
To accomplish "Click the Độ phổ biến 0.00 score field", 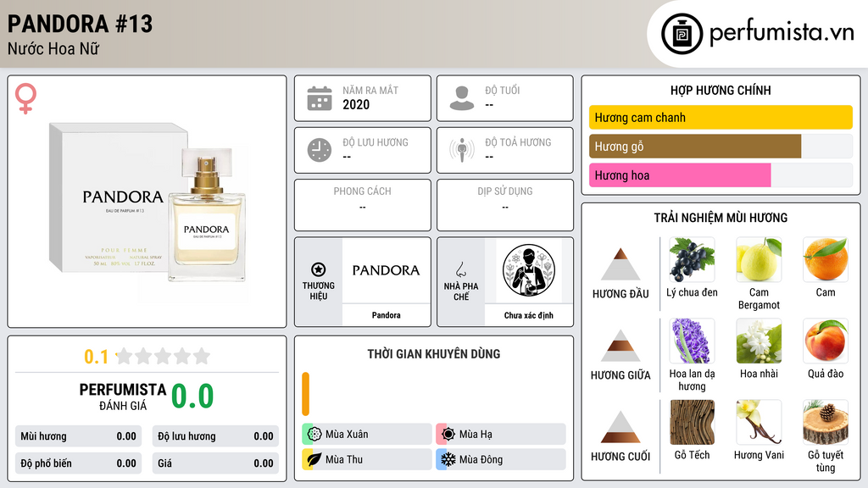I will [78, 463].
